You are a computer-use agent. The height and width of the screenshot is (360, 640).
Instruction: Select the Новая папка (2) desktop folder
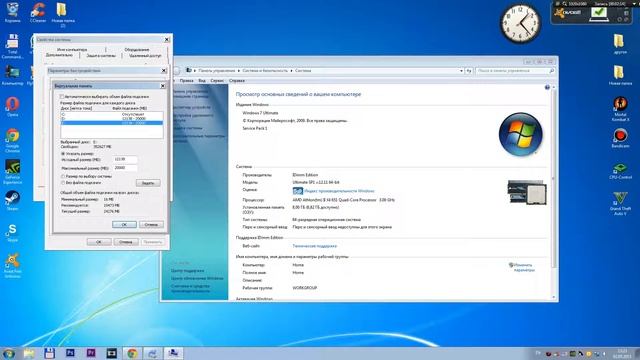62,14
